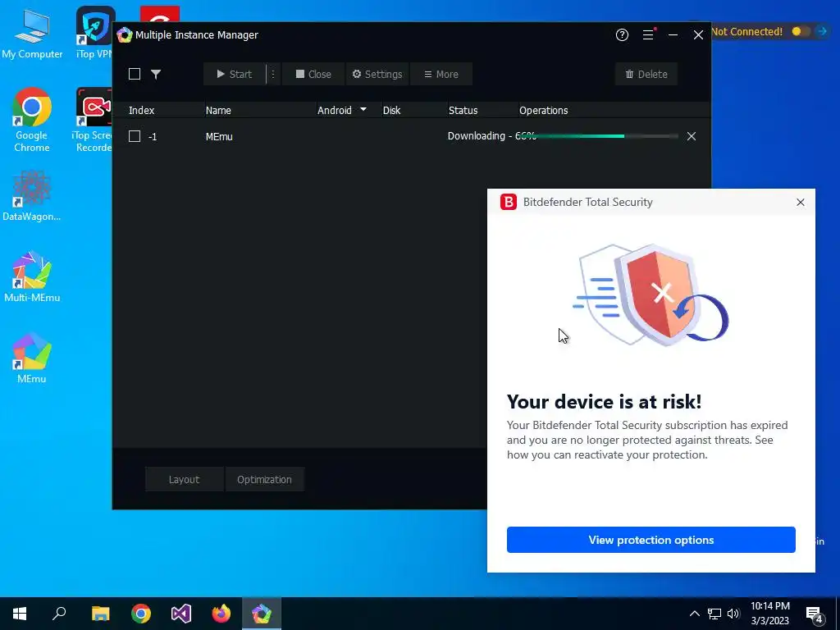This screenshot has height=630, width=840.
Task: Tick the select-all checkbox in toolbar
Action: point(135,74)
